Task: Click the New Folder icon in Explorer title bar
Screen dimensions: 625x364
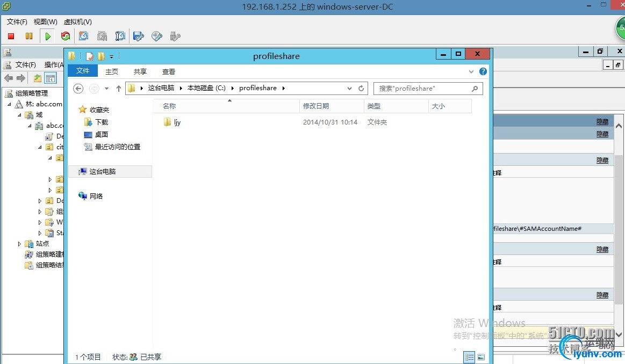Action: pos(101,56)
